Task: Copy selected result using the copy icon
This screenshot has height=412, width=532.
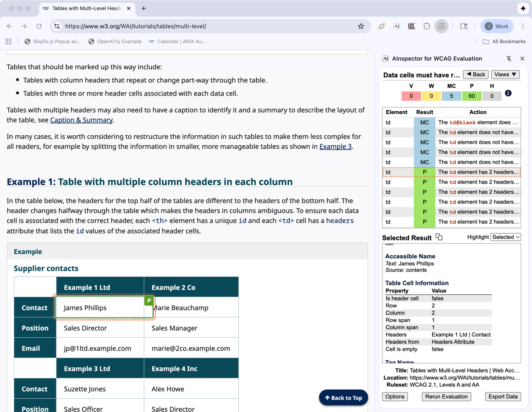Action: pos(439,237)
